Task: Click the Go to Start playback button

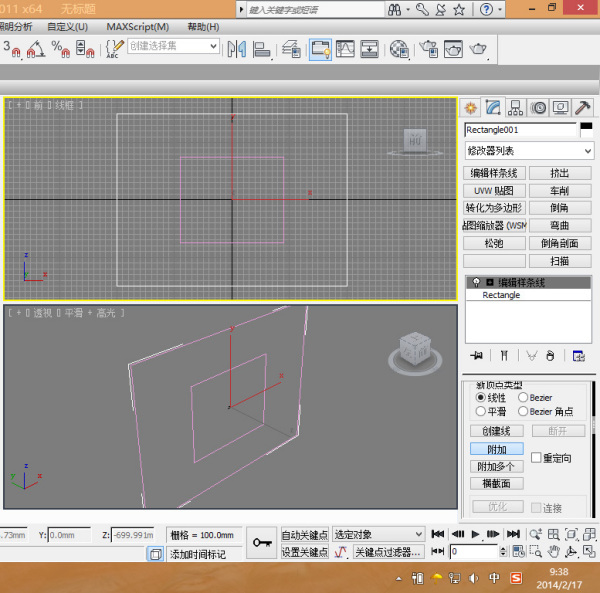Action: [x=438, y=534]
